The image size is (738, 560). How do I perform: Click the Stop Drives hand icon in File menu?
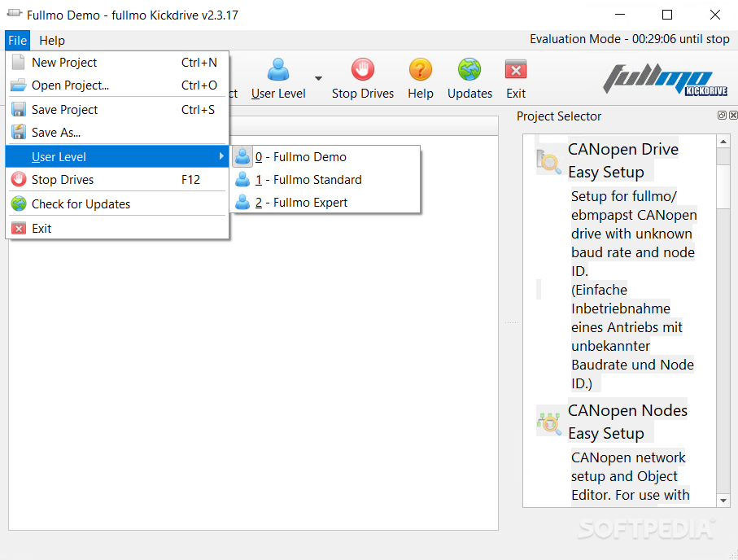19,179
